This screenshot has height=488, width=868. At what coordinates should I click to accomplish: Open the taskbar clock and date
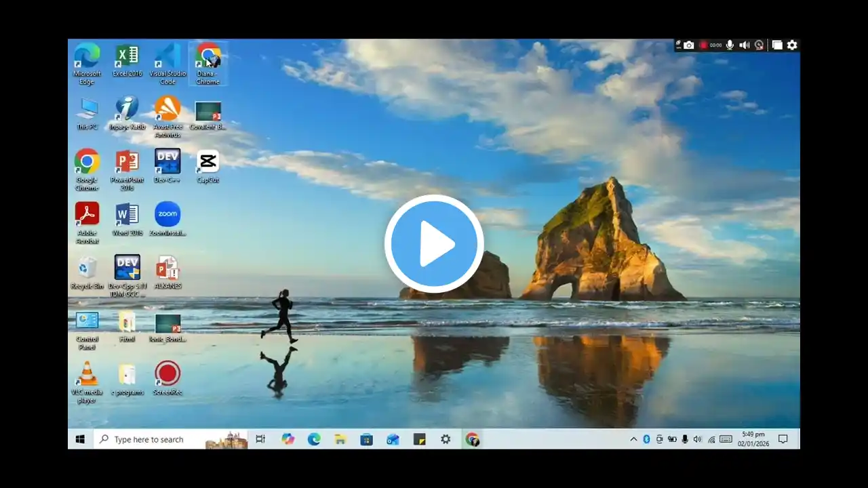click(753, 439)
